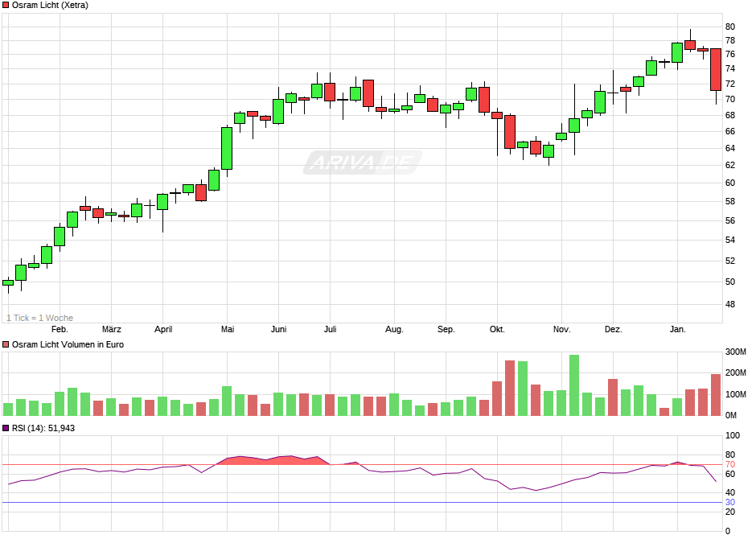This screenshot has height=539, width=756.
Task: Click the purple RSI legend swatch
Action: 6,428
